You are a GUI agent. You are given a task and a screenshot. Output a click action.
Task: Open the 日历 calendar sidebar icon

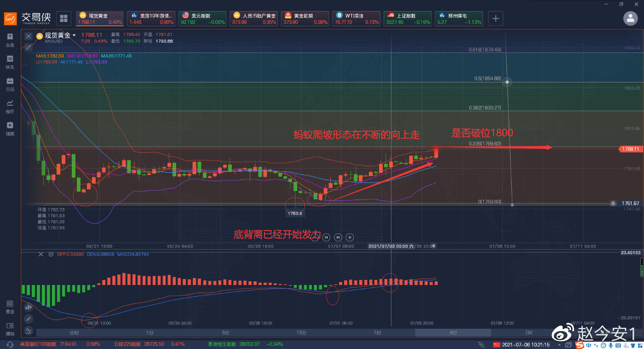click(10, 84)
